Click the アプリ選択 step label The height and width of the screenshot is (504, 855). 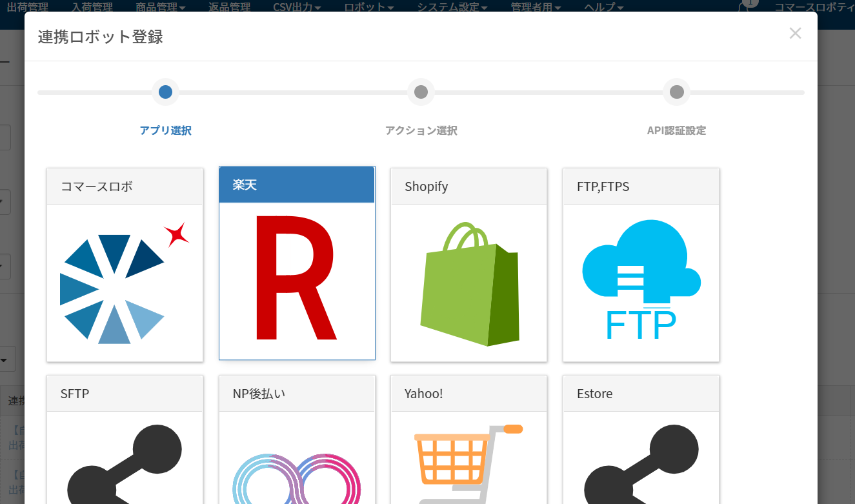[165, 130]
